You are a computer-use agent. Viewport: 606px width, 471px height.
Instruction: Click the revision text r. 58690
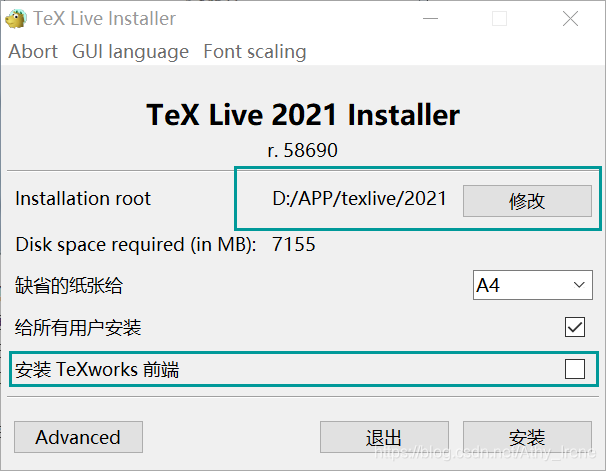(303, 150)
